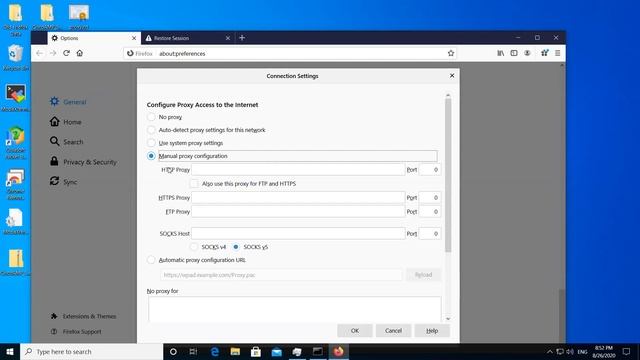Click the HTTPS Proxy Port field
The width and height of the screenshot is (640, 360).
tap(429, 198)
